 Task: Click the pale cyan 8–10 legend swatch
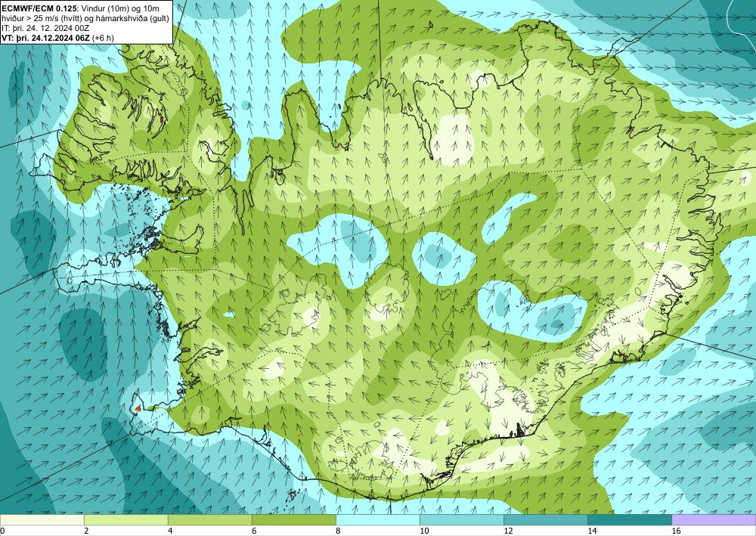[x=378, y=520]
